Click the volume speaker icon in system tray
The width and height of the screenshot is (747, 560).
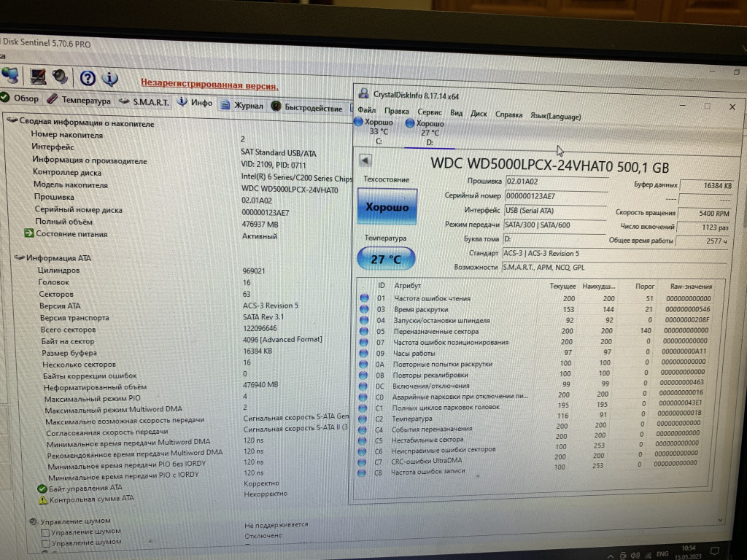pos(635,555)
